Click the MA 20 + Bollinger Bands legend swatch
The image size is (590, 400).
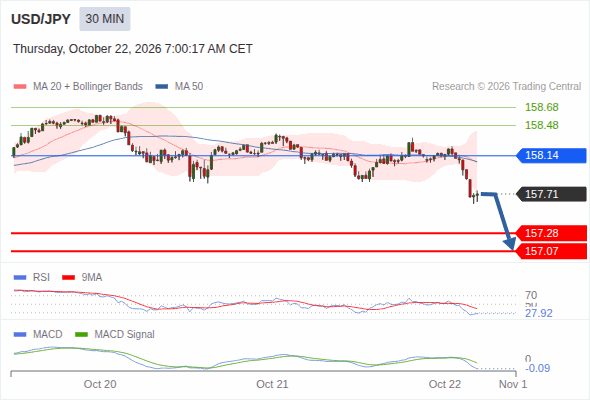tap(20, 87)
